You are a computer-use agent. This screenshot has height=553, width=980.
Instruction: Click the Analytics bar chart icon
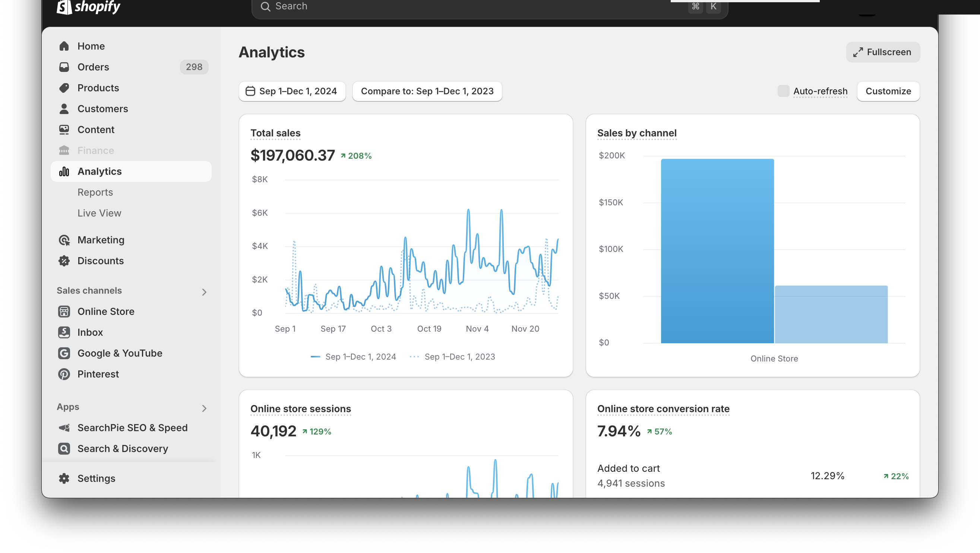pyautogui.click(x=64, y=171)
